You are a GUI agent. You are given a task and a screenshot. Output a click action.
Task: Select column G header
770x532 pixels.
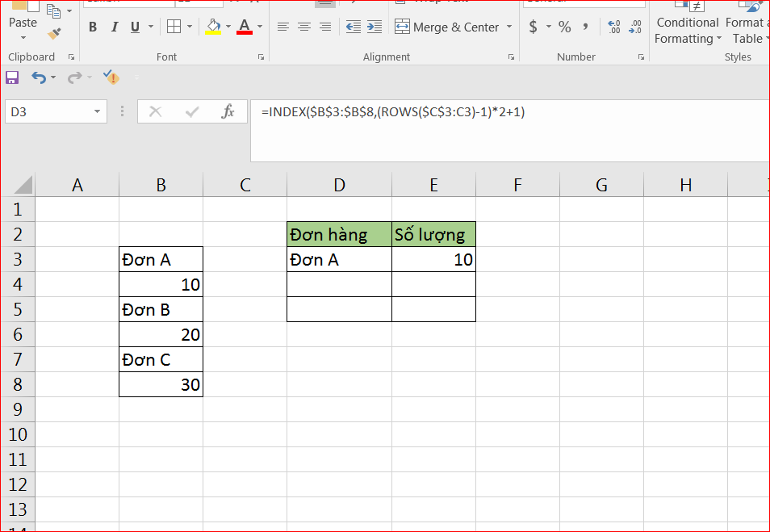point(601,185)
